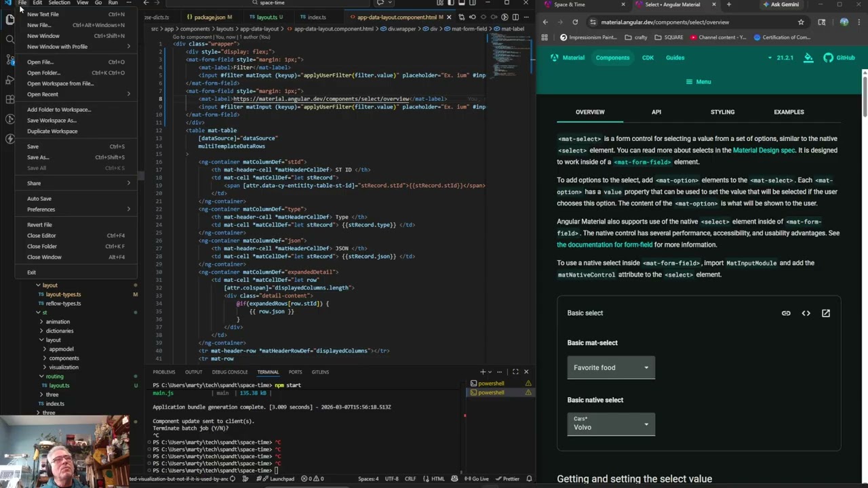Open PROBLEMS tab in bottom panel
The height and width of the screenshot is (488, 868).
(x=163, y=372)
